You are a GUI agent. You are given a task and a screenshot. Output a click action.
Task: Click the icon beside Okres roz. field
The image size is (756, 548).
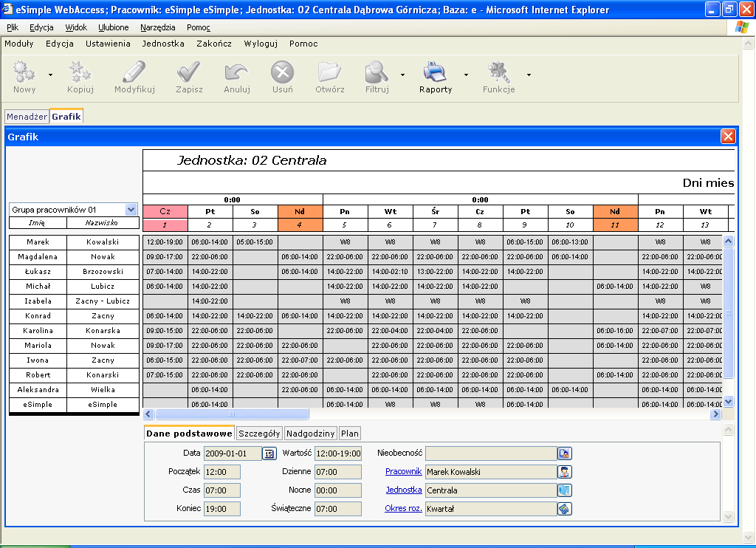pos(565,508)
